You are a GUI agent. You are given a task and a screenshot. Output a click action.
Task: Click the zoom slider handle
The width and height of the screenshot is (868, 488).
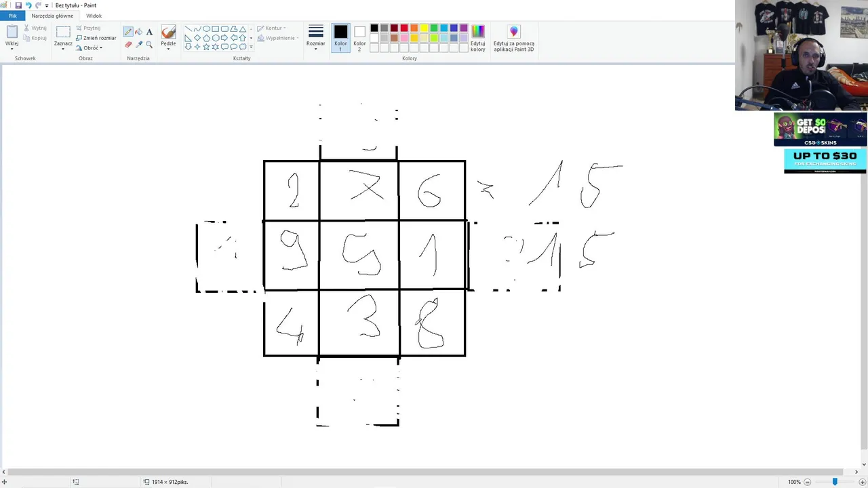[835, 481]
